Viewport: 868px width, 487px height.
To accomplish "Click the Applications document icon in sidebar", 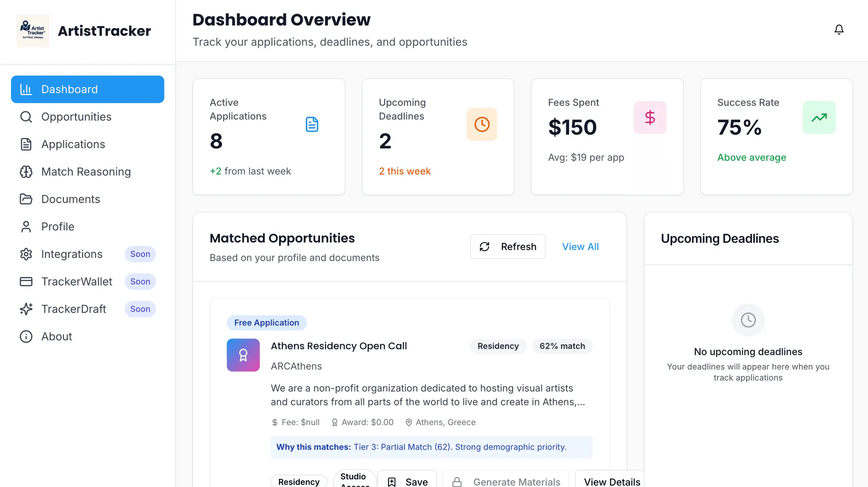I will (26, 144).
